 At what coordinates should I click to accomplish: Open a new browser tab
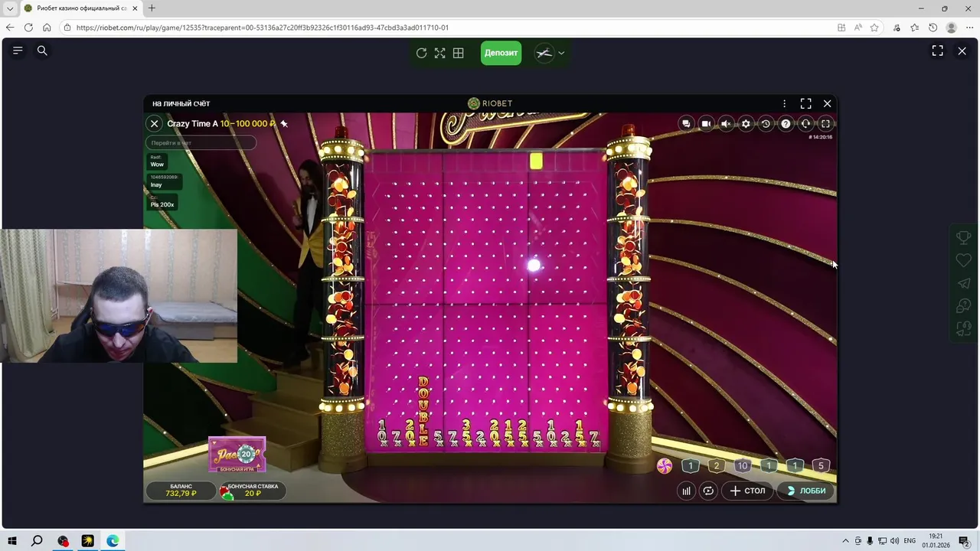tap(152, 8)
